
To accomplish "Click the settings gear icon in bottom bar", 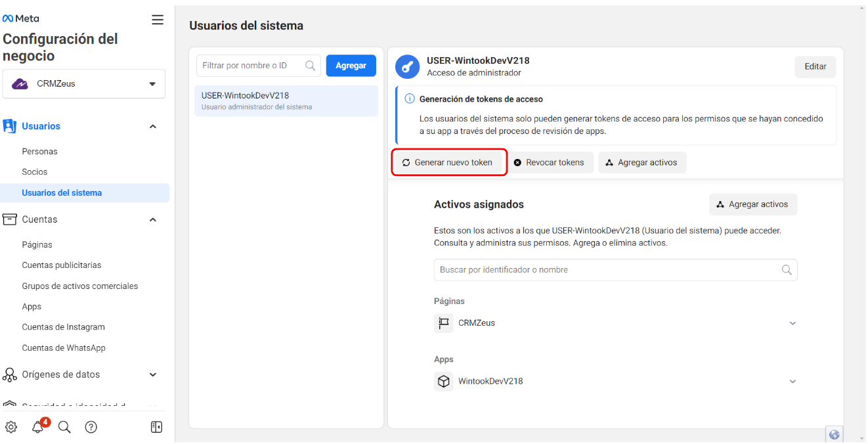I will click(x=11, y=427).
